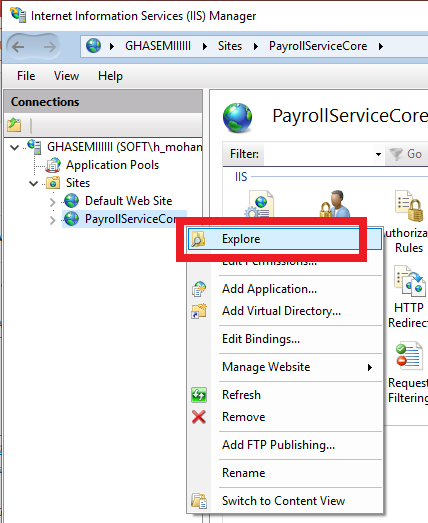The width and height of the screenshot is (428, 523).
Task: Collapse the Sites tree node
Action: tap(33, 183)
